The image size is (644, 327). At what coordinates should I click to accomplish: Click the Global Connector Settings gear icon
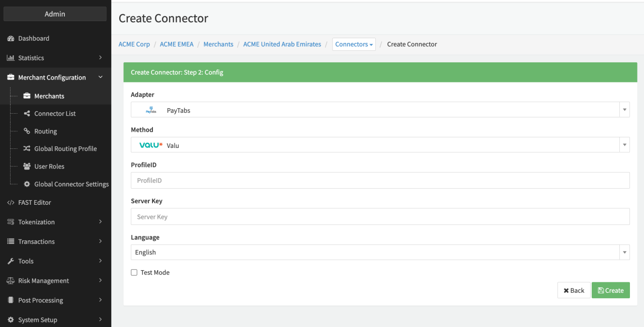[x=27, y=184]
